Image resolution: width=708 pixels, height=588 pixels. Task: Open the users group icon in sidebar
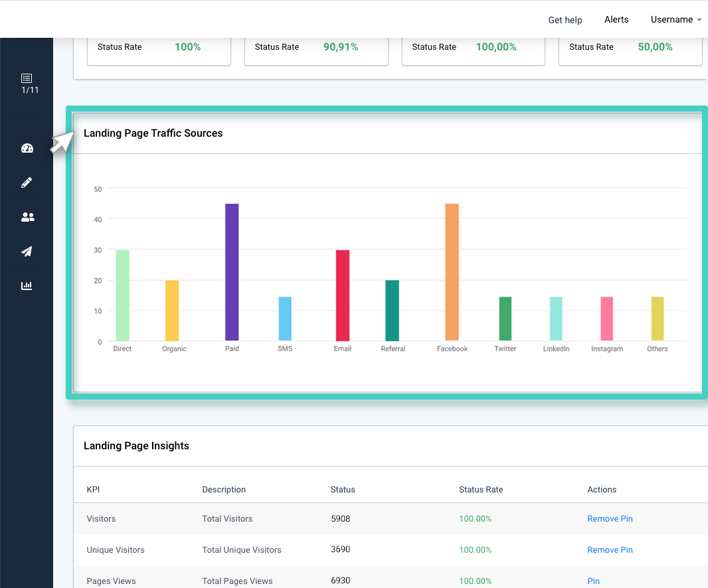[27, 217]
